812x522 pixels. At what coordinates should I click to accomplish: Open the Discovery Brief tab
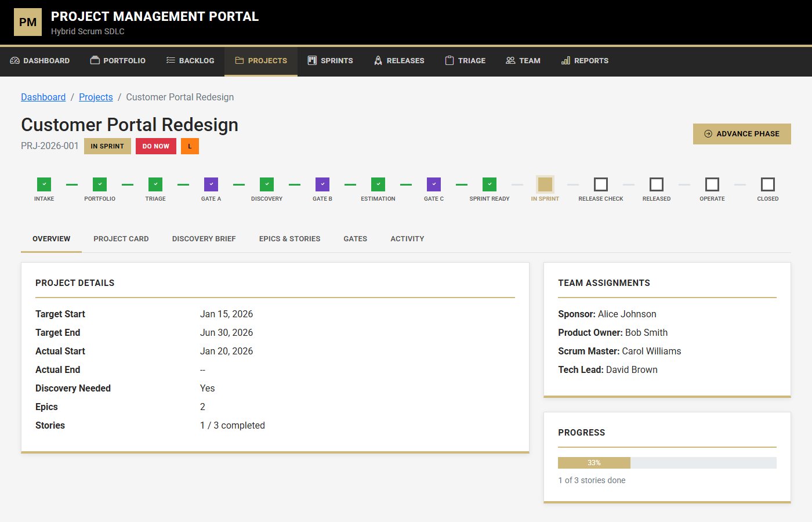[204, 239]
